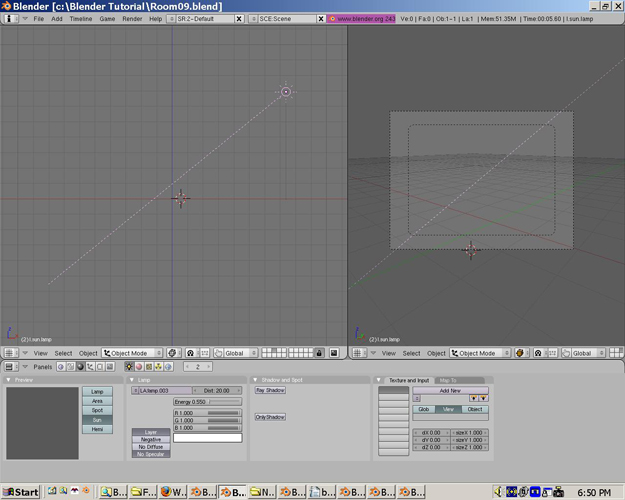Click the lock icon in left viewport header
The height and width of the screenshot is (500, 625).
pyautogui.click(x=319, y=353)
